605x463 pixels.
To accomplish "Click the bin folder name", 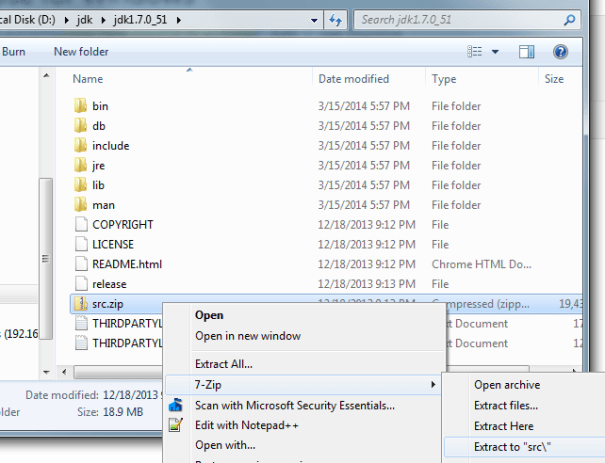I will click(100, 106).
